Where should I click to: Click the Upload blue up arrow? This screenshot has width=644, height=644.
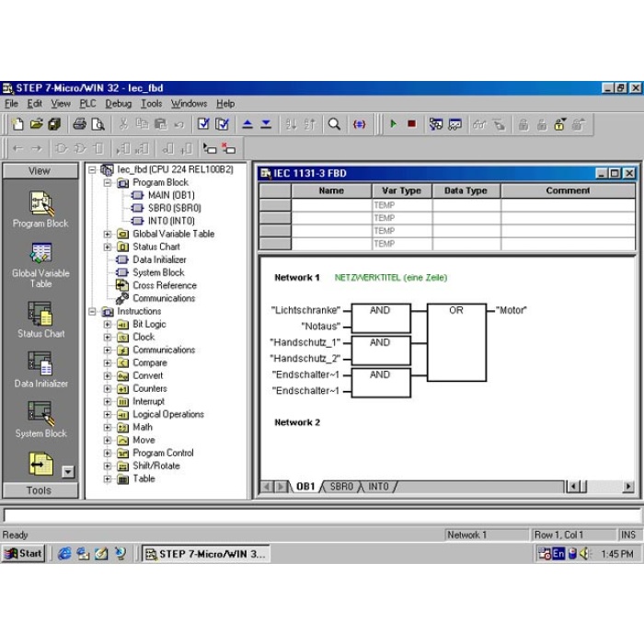pos(247,124)
